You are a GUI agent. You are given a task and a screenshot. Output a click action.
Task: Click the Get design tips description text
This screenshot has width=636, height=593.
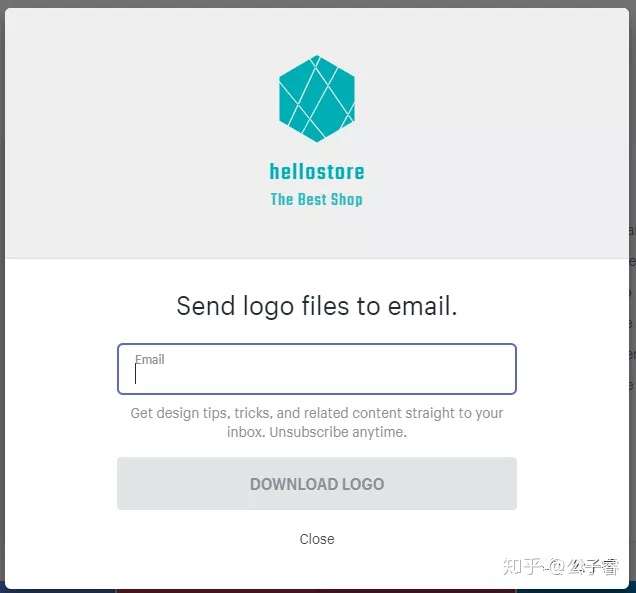click(x=317, y=422)
